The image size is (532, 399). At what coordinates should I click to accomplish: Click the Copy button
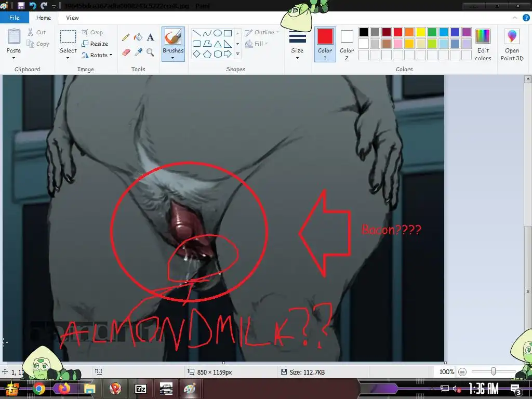click(38, 44)
